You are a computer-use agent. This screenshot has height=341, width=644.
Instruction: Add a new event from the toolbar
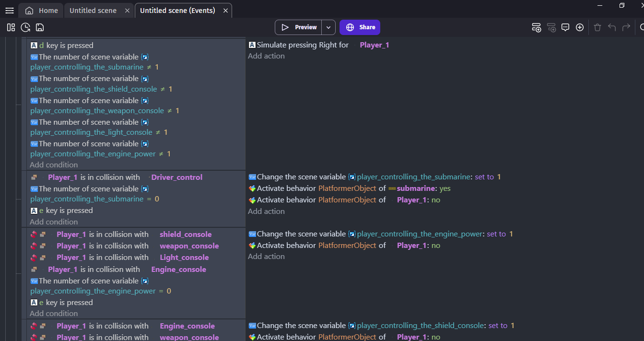(537, 27)
